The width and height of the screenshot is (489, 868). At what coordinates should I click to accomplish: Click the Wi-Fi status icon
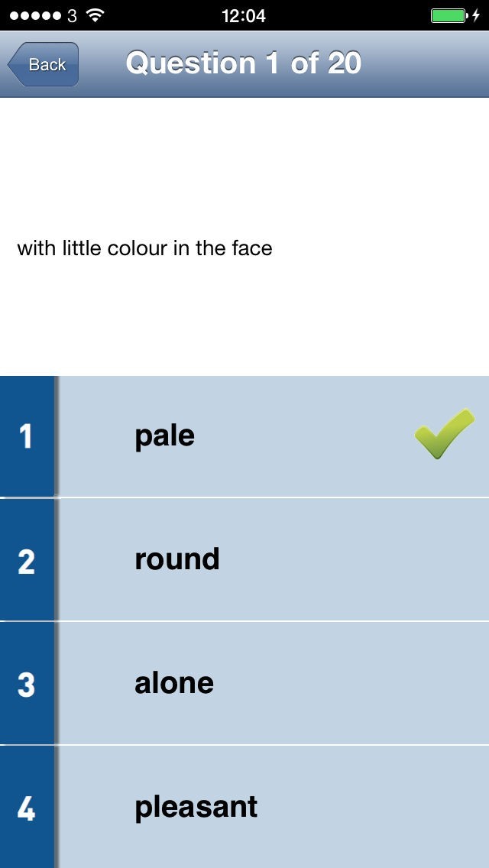click(x=95, y=15)
